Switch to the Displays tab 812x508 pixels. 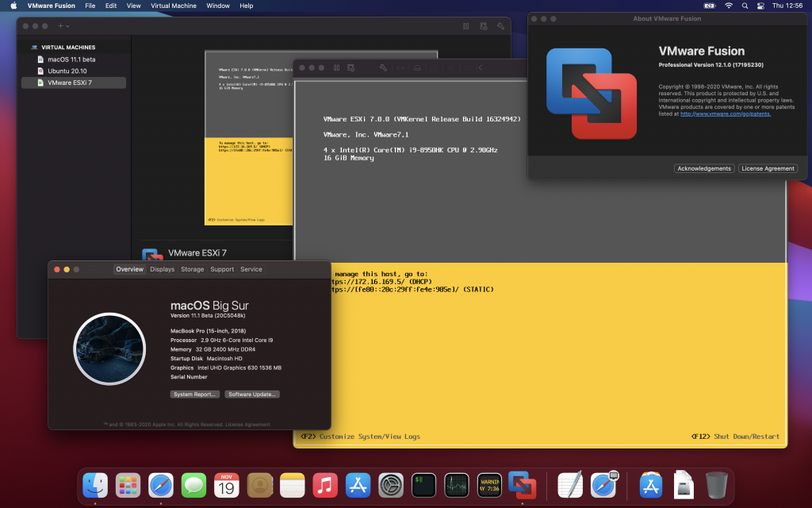point(162,269)
